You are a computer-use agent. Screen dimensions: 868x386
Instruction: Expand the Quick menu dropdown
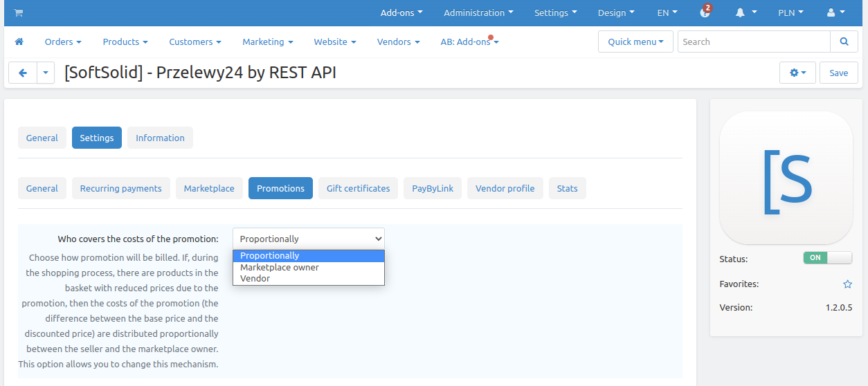(x=635, y=42)
